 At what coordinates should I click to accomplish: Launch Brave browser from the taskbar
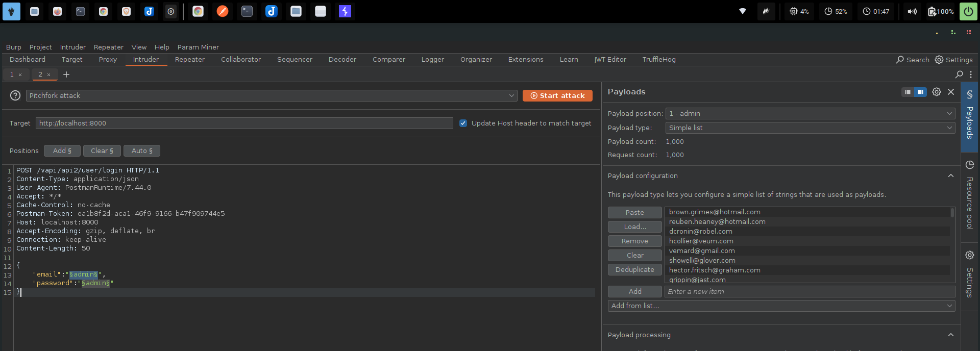click(127, 11)
